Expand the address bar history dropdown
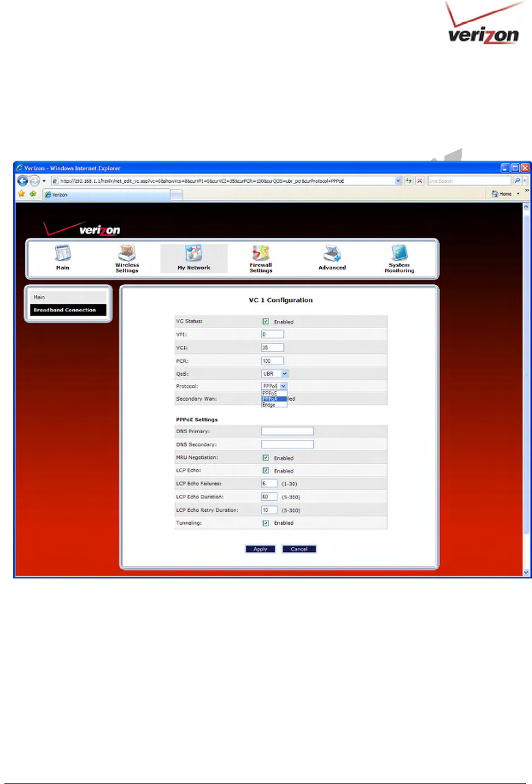This screenshot has height=784, width=532. tap(398, 181)
